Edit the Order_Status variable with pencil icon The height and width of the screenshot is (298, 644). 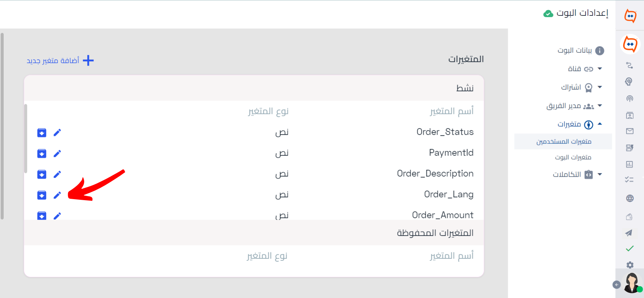coord(57,133)
